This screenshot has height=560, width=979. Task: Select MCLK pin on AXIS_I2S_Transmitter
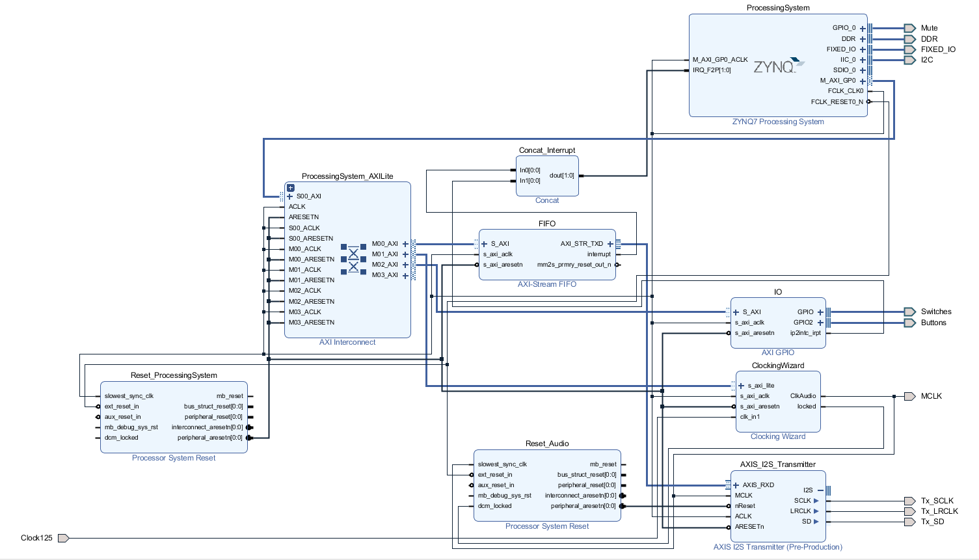(744, 496)
